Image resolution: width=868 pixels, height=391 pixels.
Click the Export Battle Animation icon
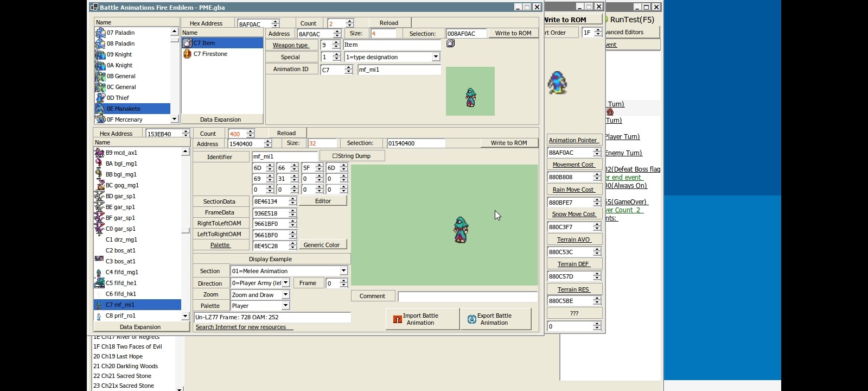coord(471,319)
